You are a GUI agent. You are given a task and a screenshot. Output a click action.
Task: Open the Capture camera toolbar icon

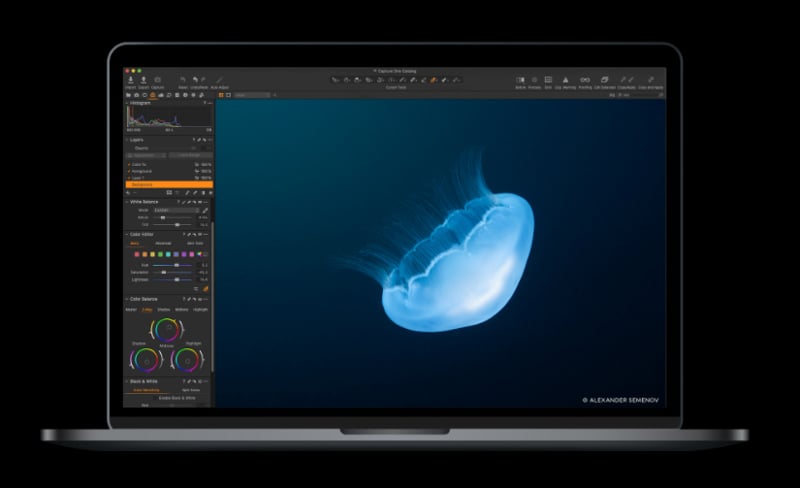tap(158, 80)
